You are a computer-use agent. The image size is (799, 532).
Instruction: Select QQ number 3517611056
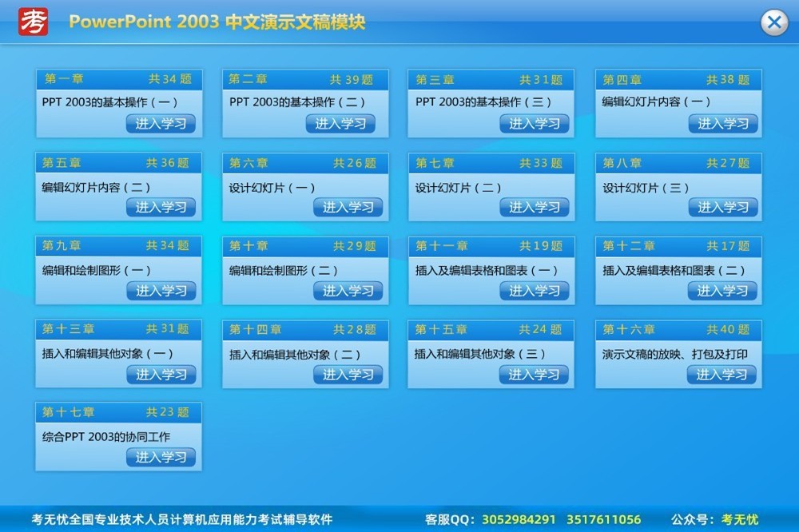pos(603,519)
